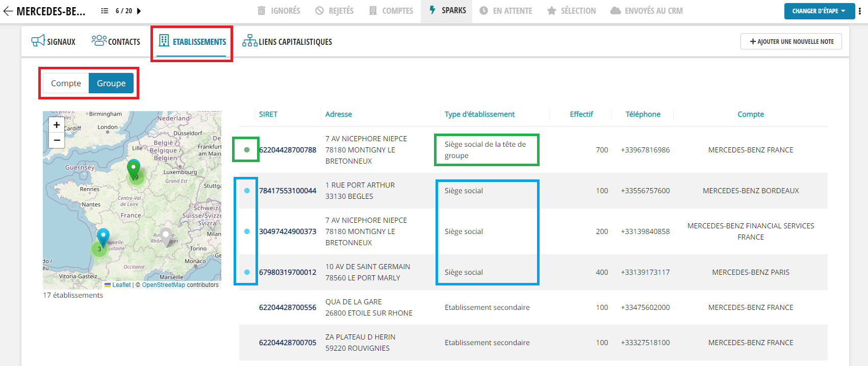The image size is (868, 366).
Task: Sort by the SIRET column header
Action: click(268, 114)
